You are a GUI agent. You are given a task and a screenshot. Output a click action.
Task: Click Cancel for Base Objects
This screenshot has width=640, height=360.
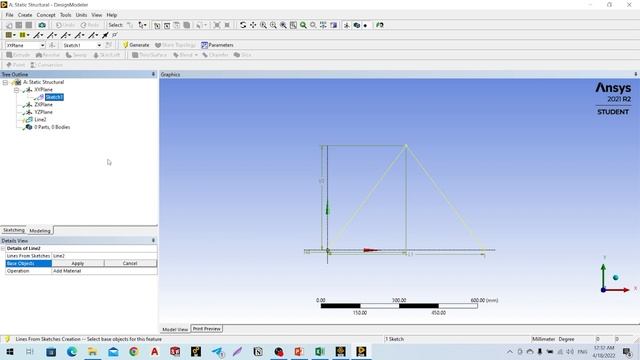click(x=130, y=263)
